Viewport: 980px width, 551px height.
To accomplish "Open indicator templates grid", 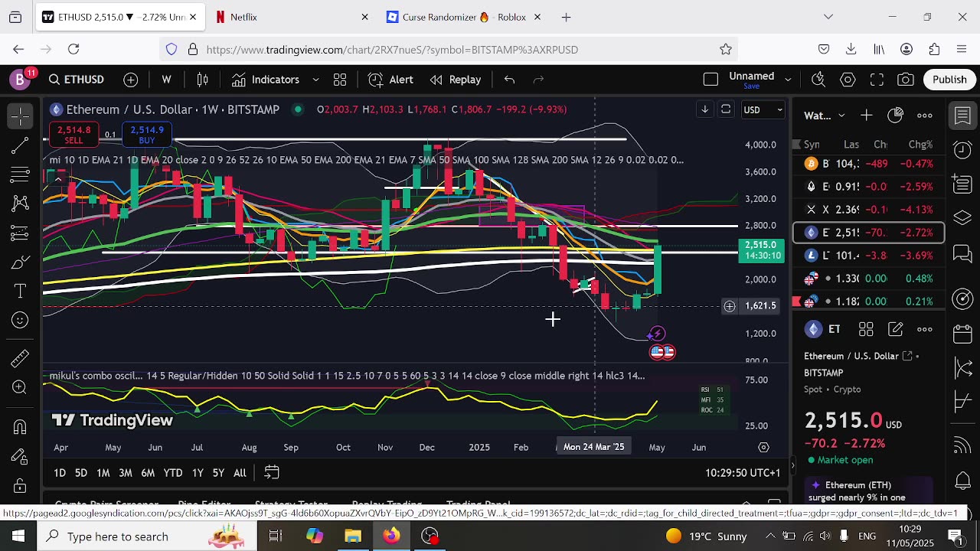I will (x=340, y=80).
